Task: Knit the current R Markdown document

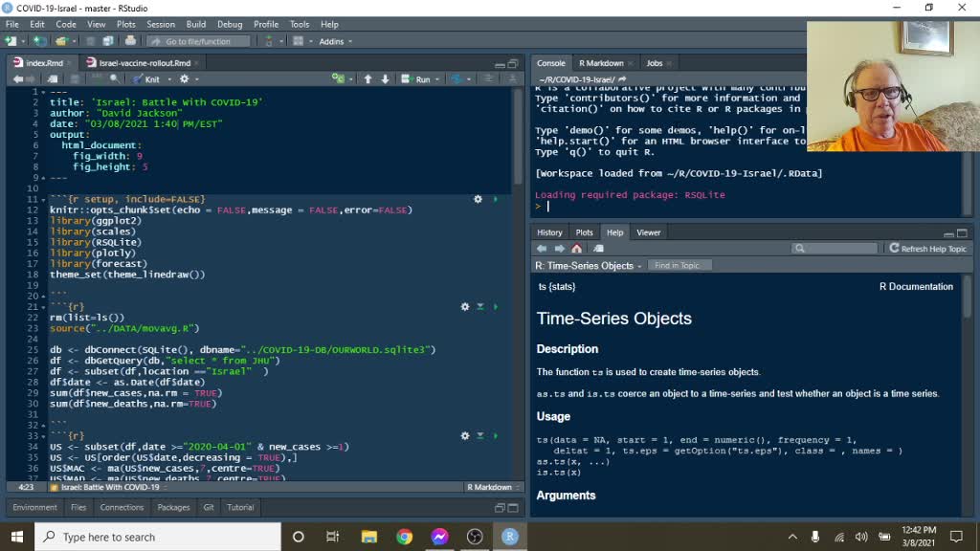Action: [146, 79]
